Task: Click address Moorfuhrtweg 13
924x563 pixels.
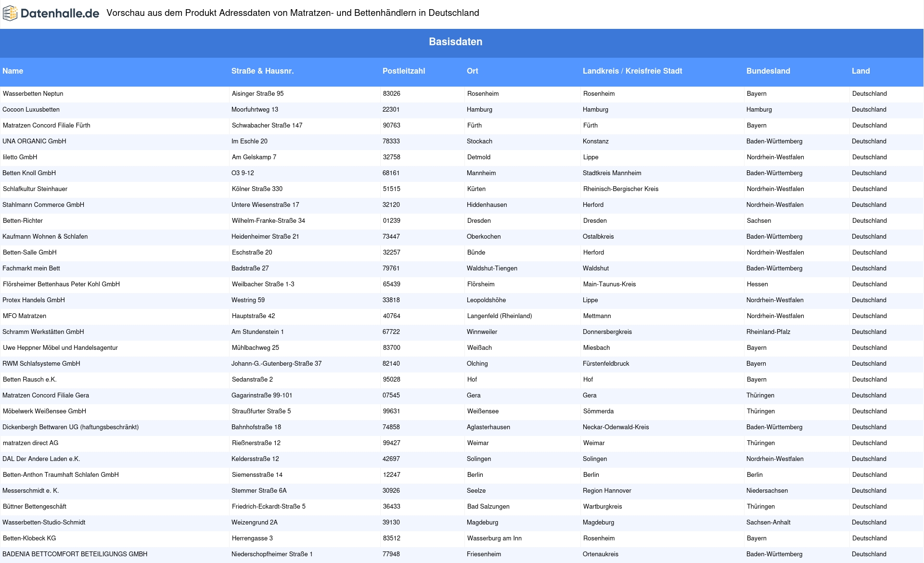Action: [x=255, y=110]
